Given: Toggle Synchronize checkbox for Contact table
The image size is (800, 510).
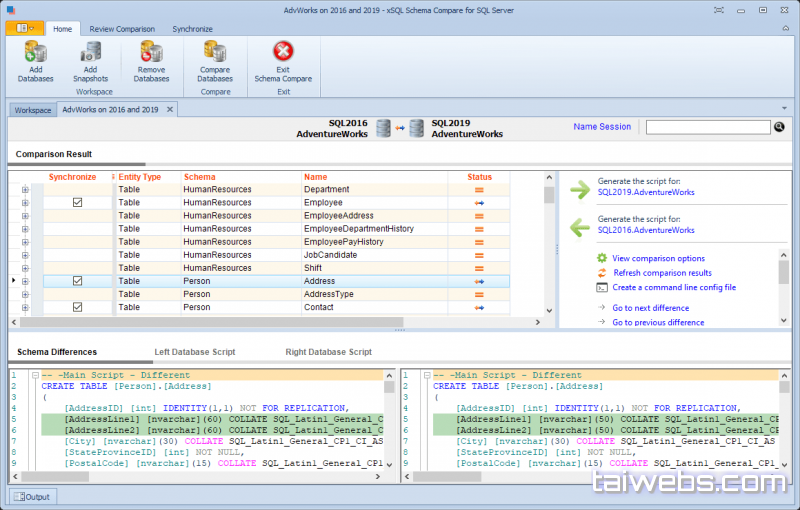Looking at the screenshot, I should point(77,307).
